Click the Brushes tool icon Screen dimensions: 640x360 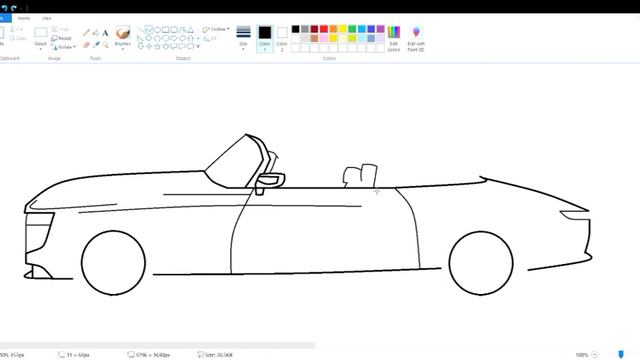click(123, 33)
